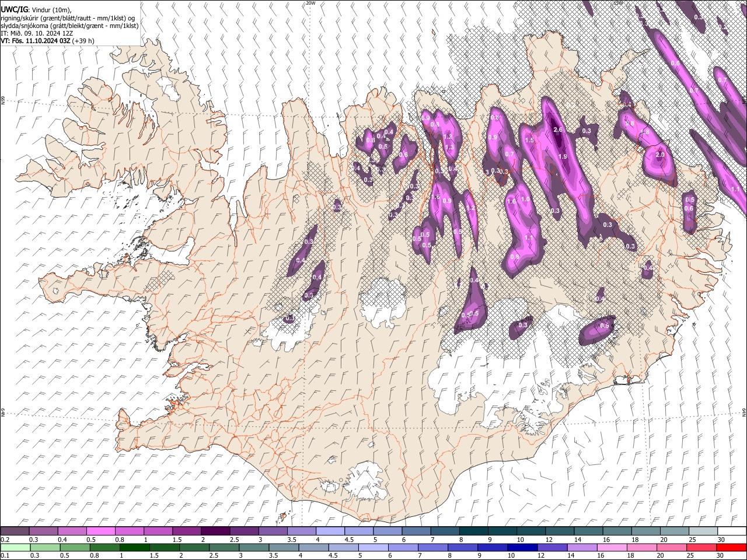Image resolution: width=747 pixels, height=560 pixels.
Task: Click the upper legend swatch between 4 and 4.5
Action: (x=330, y=531)
